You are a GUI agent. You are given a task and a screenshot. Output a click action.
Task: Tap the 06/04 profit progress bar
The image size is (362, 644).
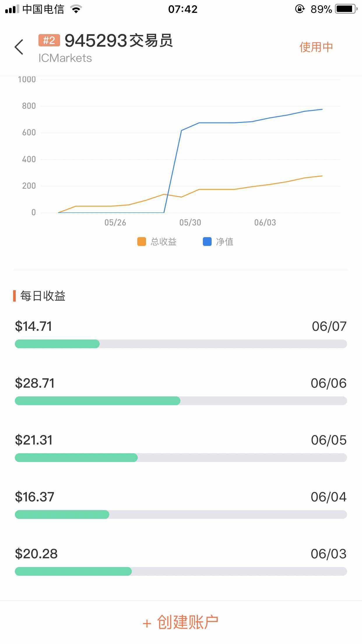pyautogui.click(x=181, y=514)
